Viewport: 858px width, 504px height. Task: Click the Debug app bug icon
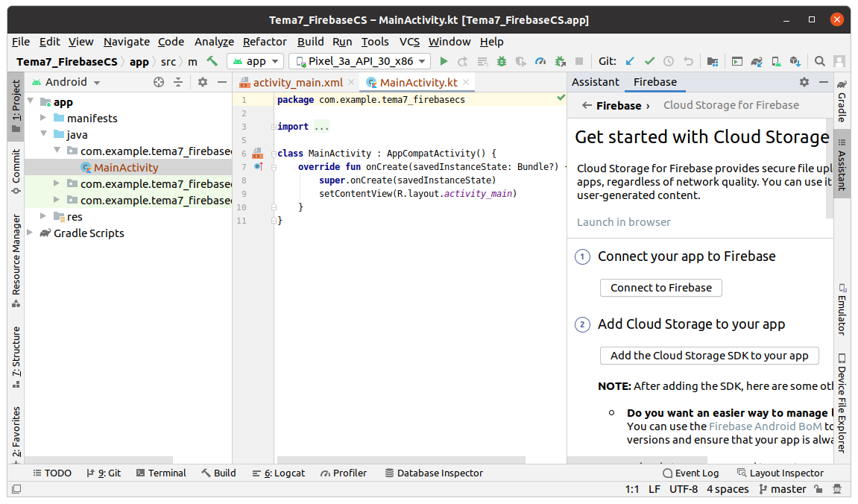click(502, 62)
